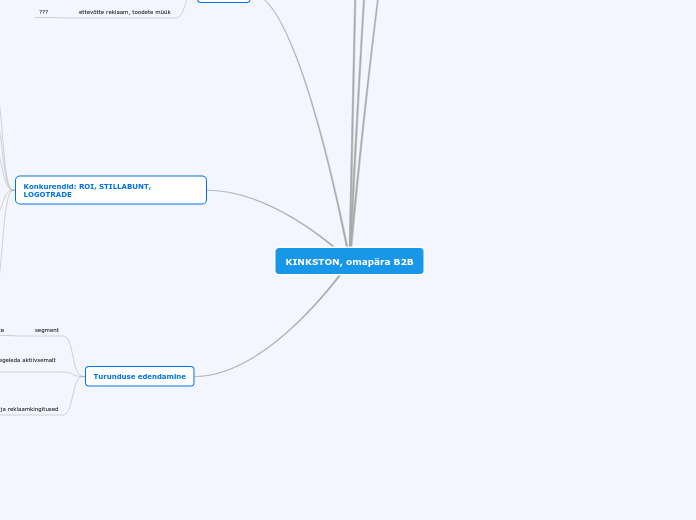Click the 'aktiivsemalt' subtopic line
The height and width of the screenshot is (520, 696).
coord(28,360)
